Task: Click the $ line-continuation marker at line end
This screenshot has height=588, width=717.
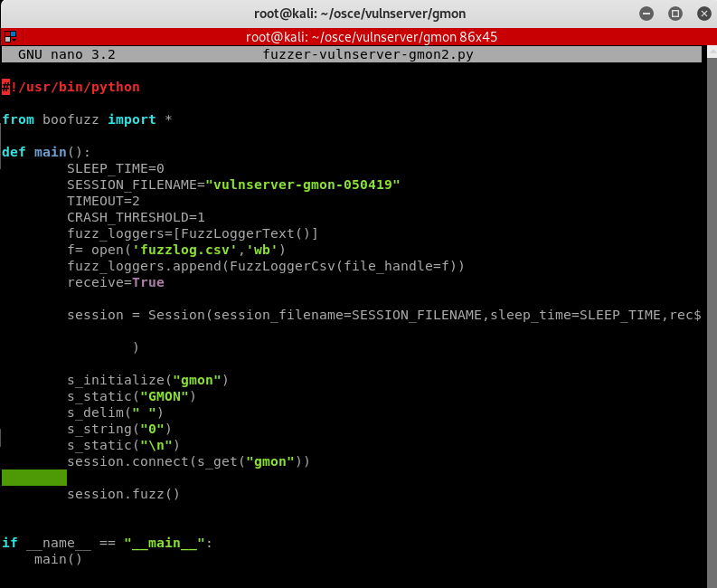Action: pyautogui.click(x=697, y=315)
